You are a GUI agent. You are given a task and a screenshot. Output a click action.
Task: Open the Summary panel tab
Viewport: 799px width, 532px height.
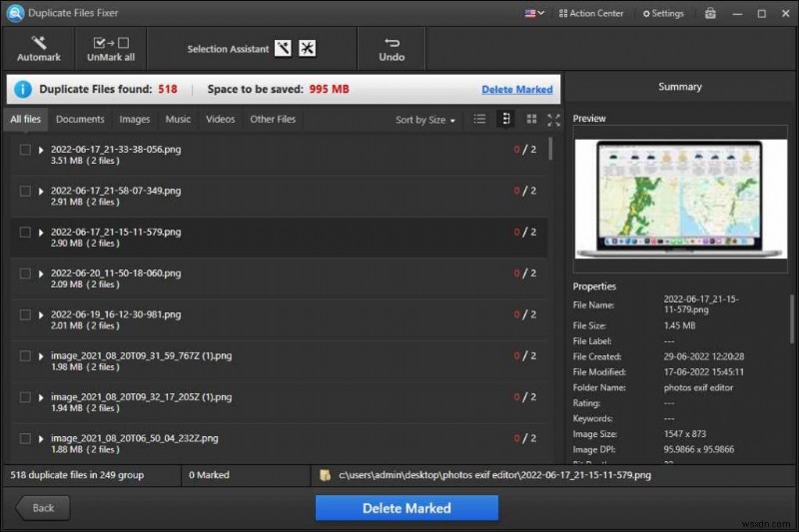[x=680, y=87]
